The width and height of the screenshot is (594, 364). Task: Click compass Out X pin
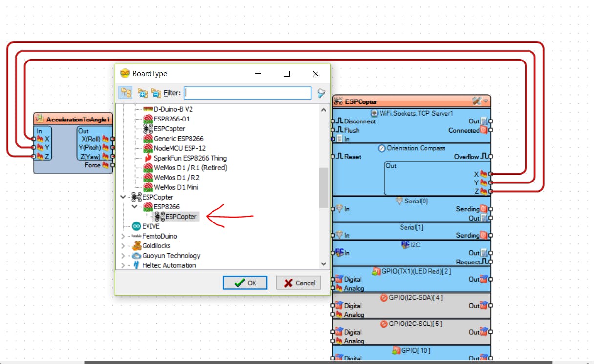491,174
